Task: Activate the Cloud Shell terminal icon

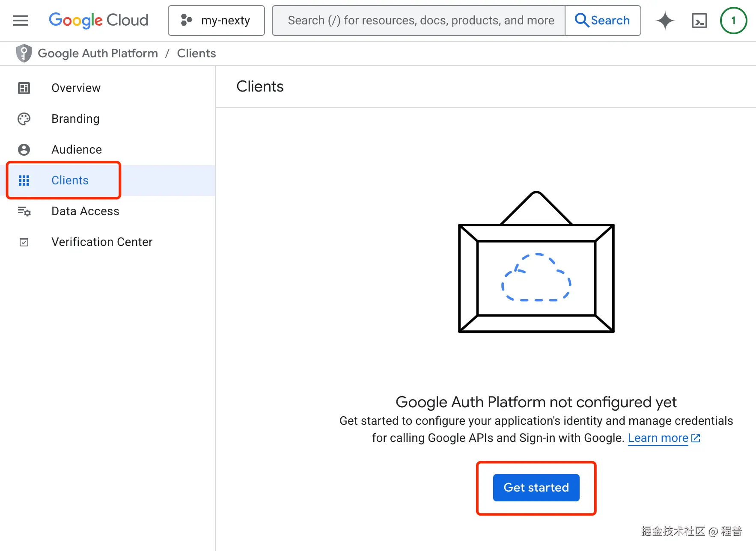Action: pyautogui.click(x=699, y=20)
